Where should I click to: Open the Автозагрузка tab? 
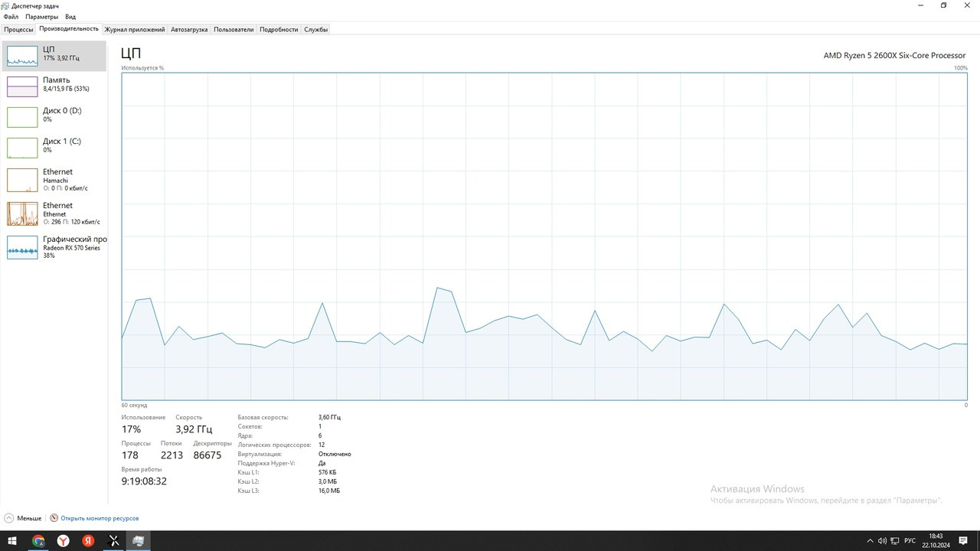[x=189, y=29]
